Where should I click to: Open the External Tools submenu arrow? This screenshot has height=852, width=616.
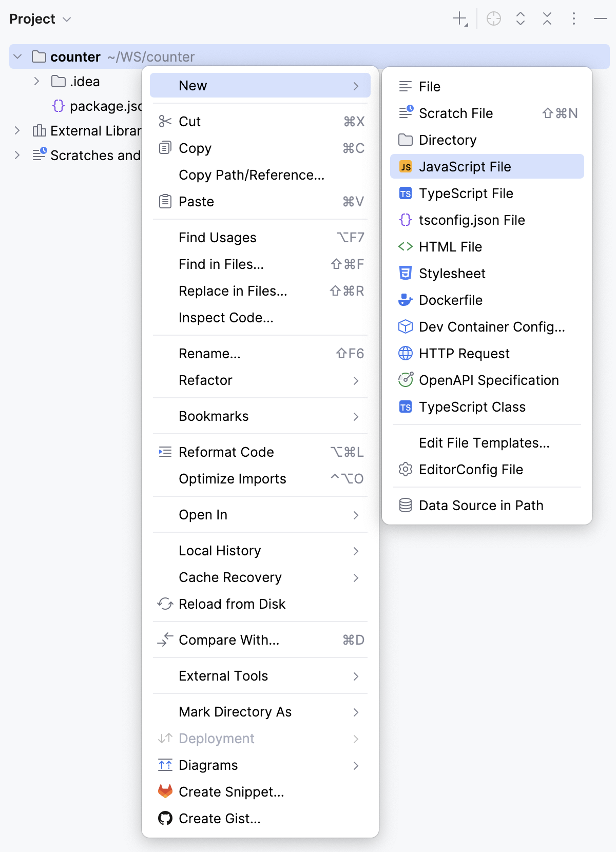coord(356,676)
